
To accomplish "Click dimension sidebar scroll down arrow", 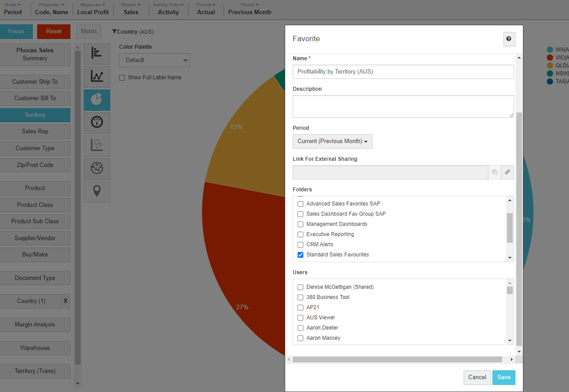I will click(78, 384).
